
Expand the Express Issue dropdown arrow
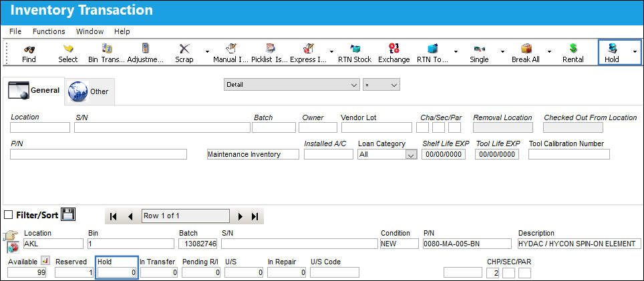click(331, 51)
